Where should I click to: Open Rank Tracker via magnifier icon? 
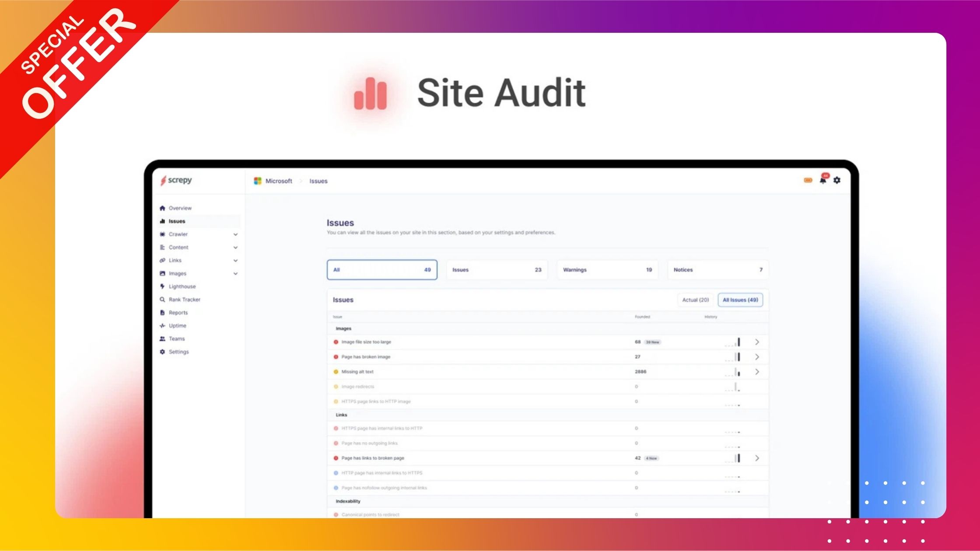[x=162, y=300]
